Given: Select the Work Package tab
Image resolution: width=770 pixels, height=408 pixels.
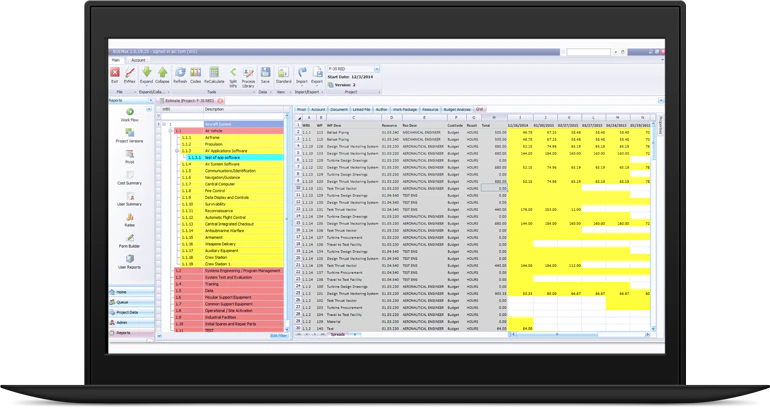Looking at the screenshot, I should [405, 109].
